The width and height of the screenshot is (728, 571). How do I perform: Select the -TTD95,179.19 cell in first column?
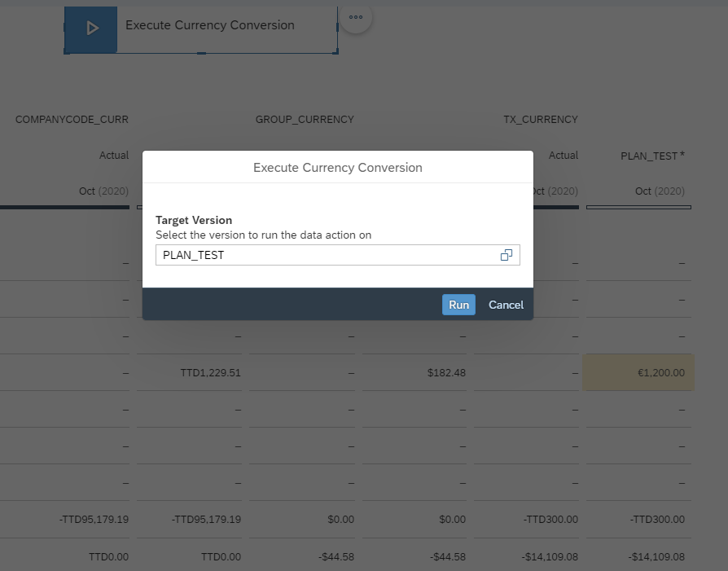pyautogui.click(x=94, y=520)
